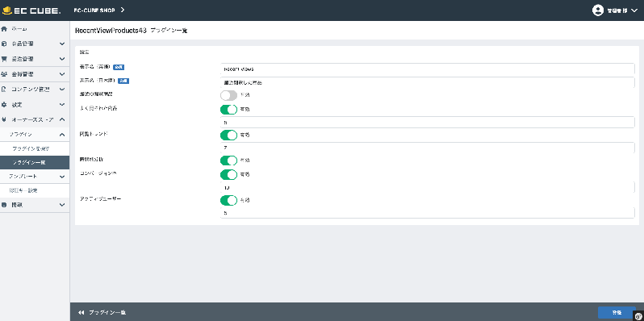The width and height of the screenshot is (644, 321).
Task: Enable the grey switched-off 無効 toggle
Action: click(x=228, y=95)
